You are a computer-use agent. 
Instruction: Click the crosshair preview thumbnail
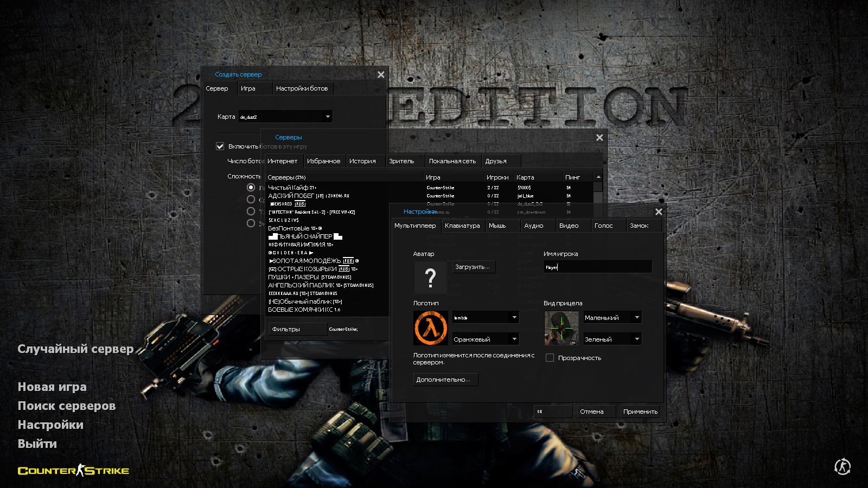[x=561, y=328]
